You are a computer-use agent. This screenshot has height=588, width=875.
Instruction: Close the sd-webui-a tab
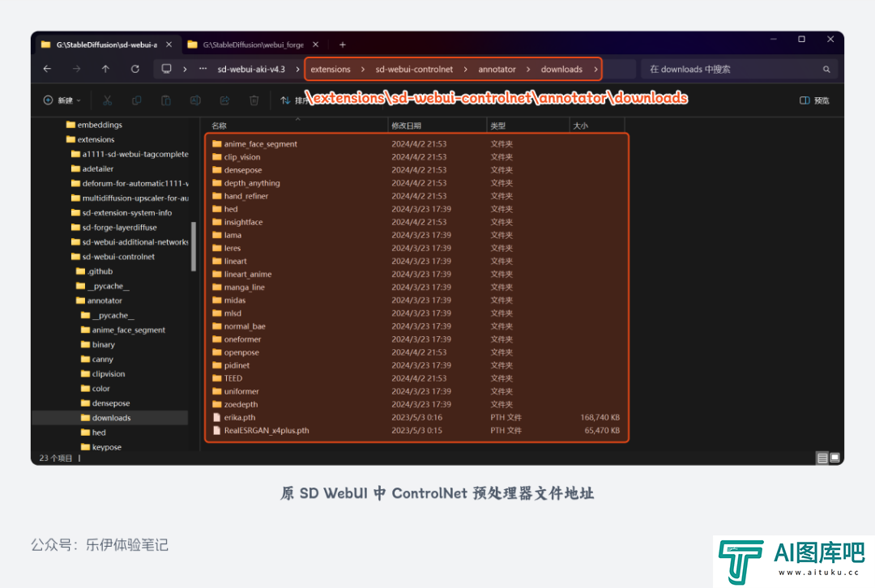(x=169, y=45)
